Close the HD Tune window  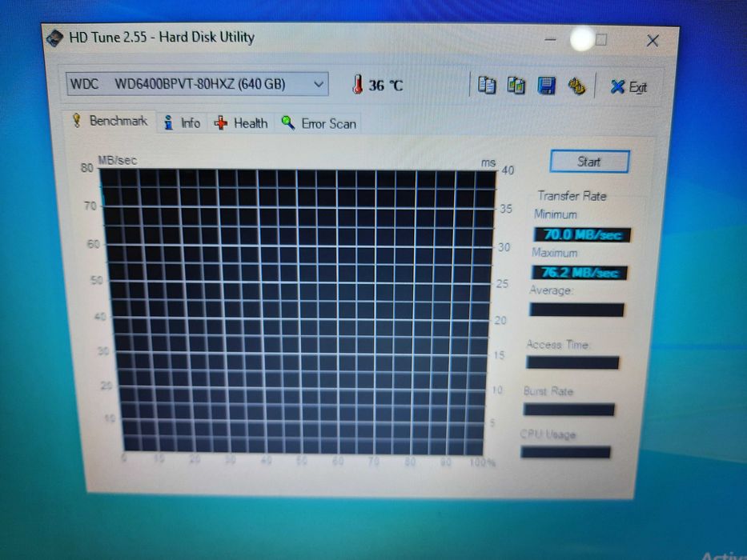click(x=653, y=41)
